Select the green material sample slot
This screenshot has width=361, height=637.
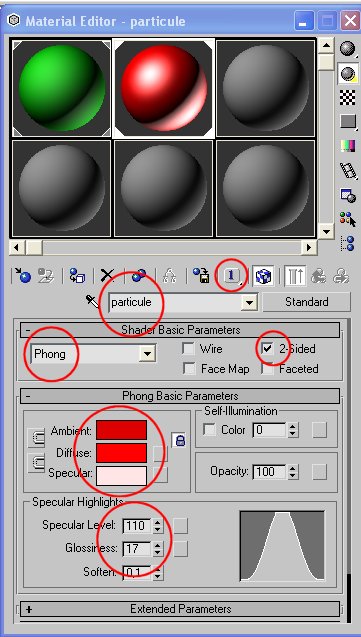62,88
